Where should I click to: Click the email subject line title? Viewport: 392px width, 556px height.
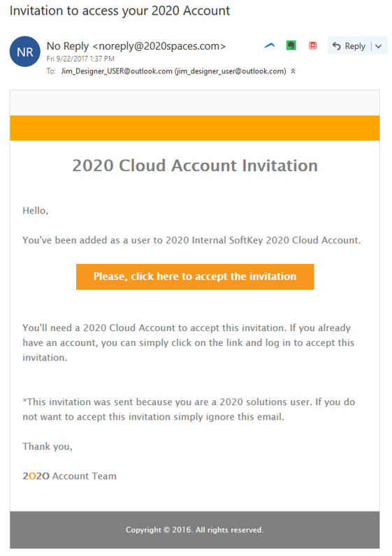coord(120,11)
